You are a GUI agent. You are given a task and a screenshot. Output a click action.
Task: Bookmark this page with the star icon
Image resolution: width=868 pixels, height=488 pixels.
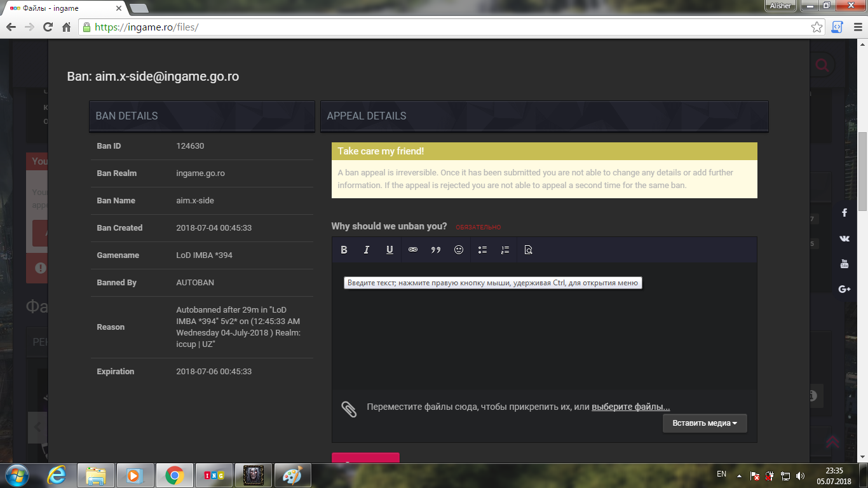coord(817,27)
